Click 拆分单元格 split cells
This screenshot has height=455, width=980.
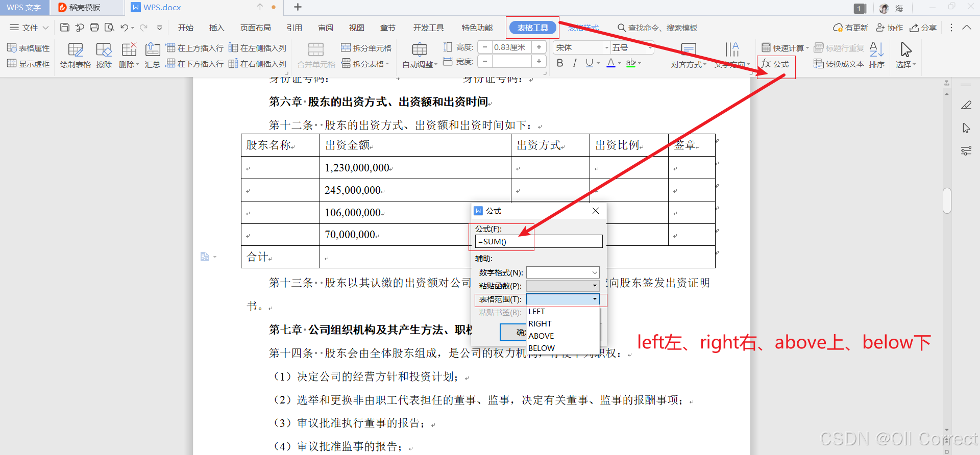366,48
